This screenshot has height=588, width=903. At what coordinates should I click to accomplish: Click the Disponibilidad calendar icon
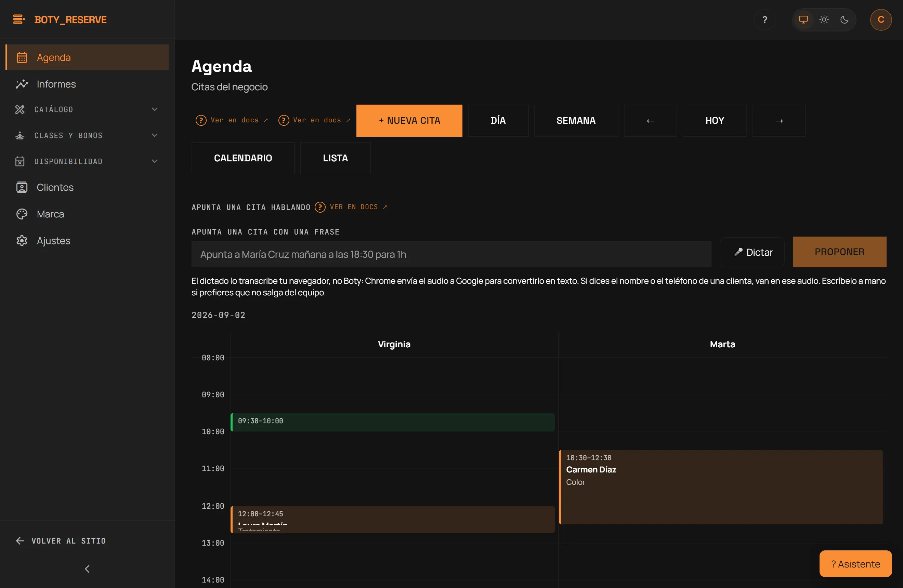pyautogui.click(x=20, y=161)
